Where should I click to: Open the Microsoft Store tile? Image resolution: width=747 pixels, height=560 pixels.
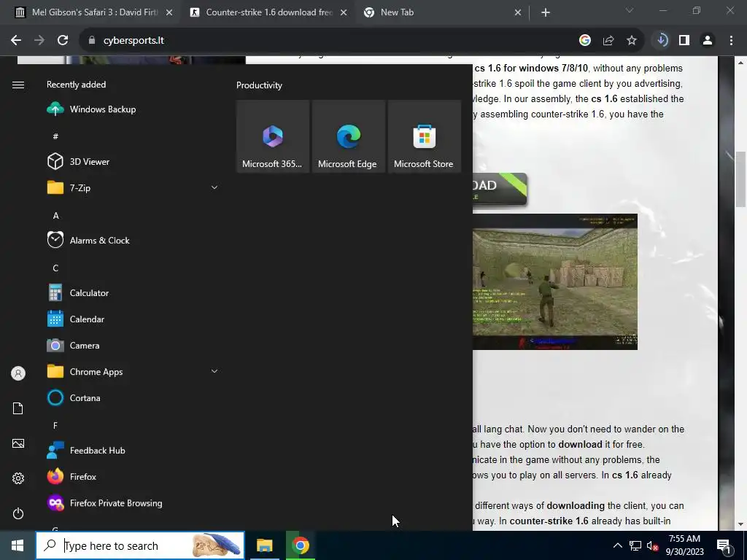click(x=424, y=136)
